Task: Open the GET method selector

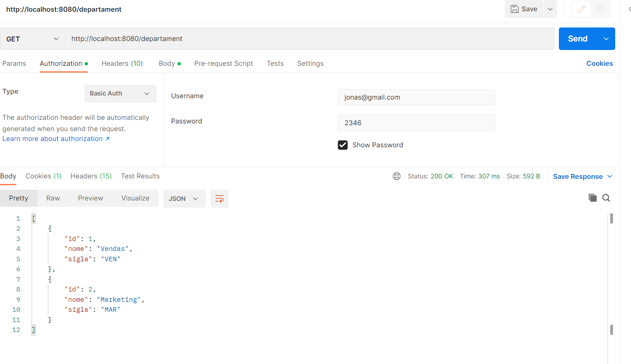Action: [32, 39]
